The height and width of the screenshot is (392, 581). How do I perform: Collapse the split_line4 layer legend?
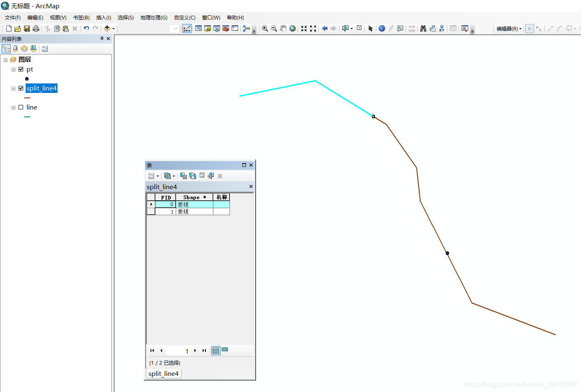pos(14,88)
